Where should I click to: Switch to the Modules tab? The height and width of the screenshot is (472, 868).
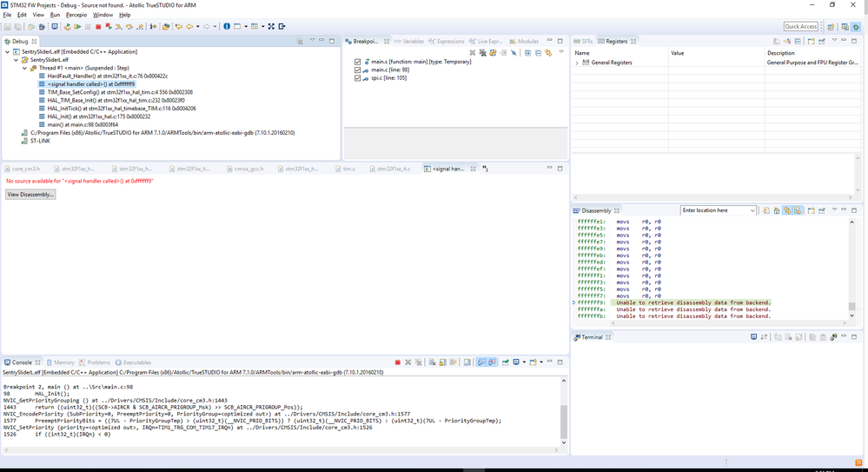pyautogui.click(x=524, y=41)
